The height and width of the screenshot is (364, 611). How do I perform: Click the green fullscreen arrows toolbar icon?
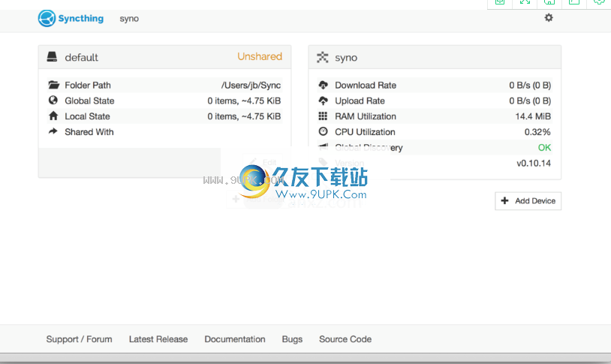tap(525, 2)
